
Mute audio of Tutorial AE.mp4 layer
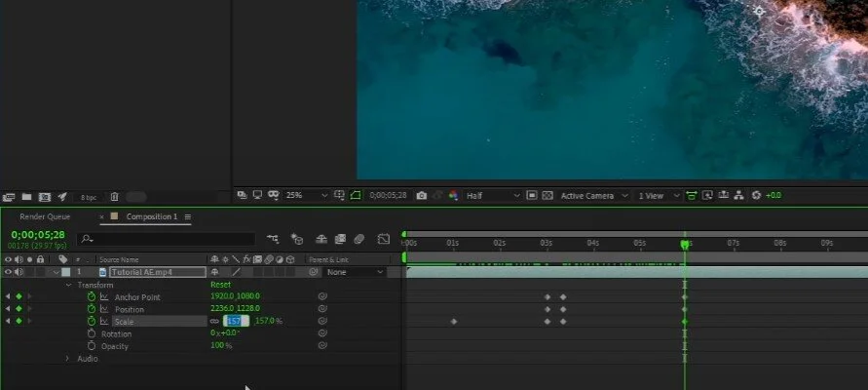pyautogui.click(x=19, y=272)
